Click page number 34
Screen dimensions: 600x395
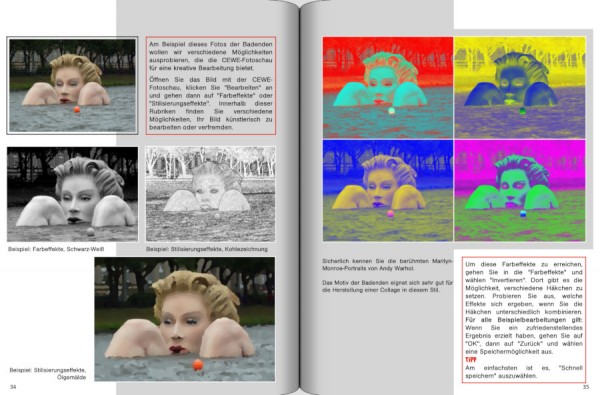coord(13,387)
